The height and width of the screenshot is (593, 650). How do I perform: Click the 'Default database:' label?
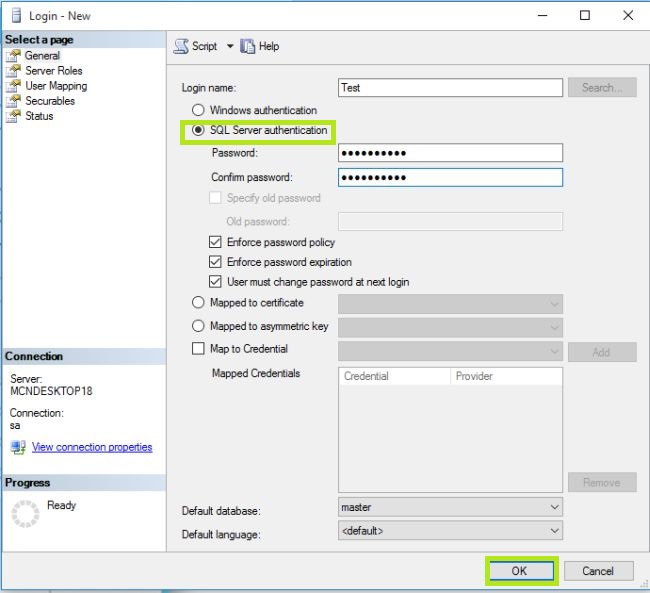221,511
